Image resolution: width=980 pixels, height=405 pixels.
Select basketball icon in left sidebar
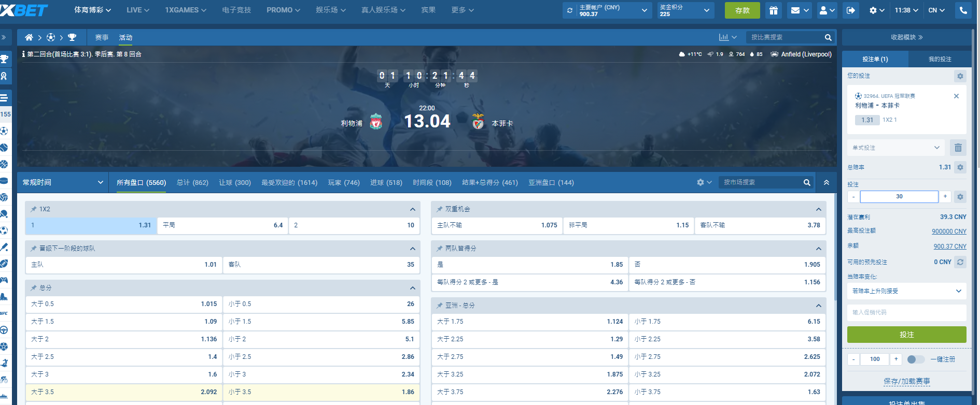[x=4, y=164]
